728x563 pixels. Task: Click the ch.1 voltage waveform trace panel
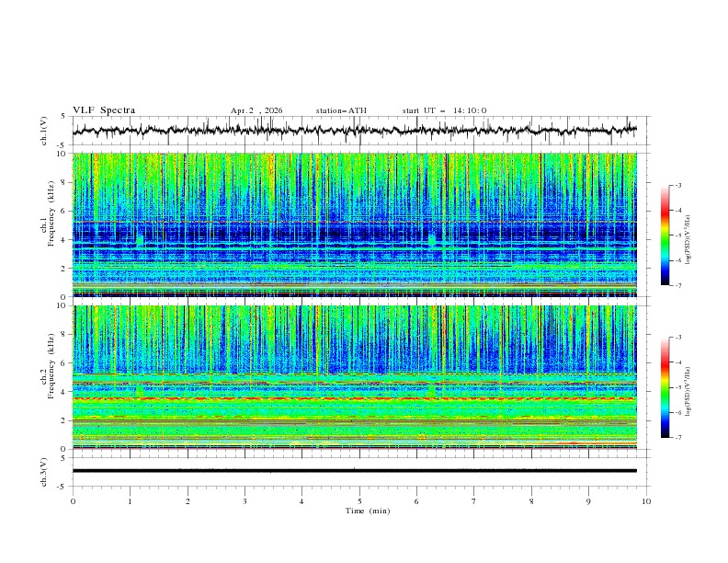[361, 131]
